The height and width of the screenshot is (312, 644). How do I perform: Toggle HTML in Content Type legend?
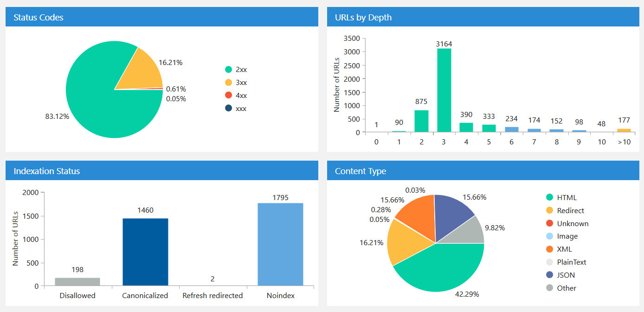561,197
